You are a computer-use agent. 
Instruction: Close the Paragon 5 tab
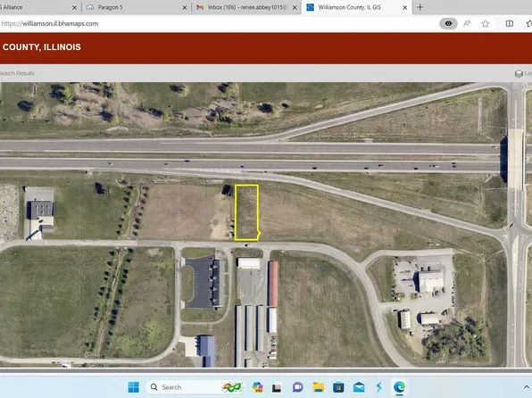click(x=185, y=7)
